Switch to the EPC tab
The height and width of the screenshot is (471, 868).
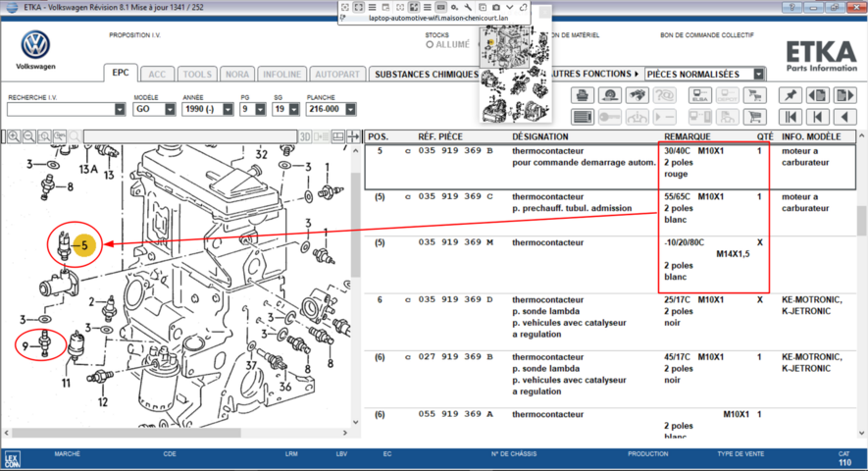pyautogui.click(x=120, y=73)
